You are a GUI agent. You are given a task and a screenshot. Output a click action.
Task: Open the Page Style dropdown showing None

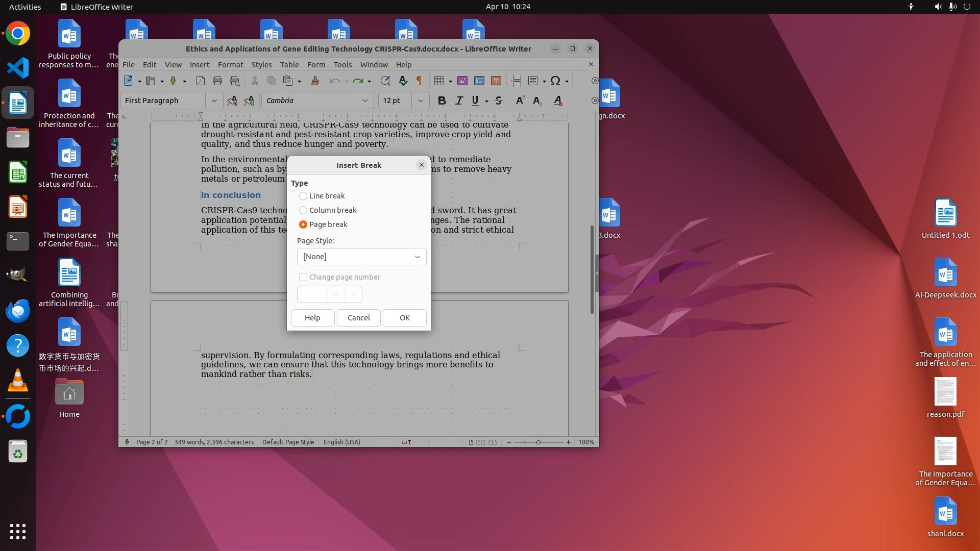[361, 257]
